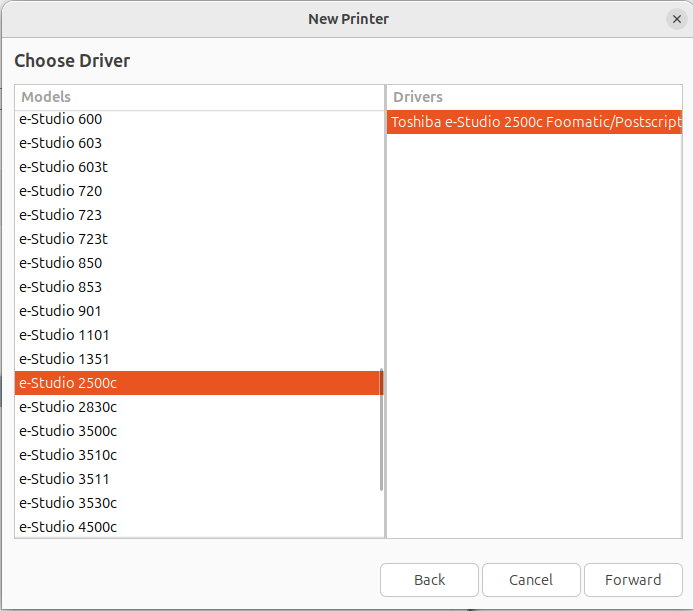The image size is (693, 611).
Task: Select the Toshiba e-Studio 2500c Foomatic/Postscript driver
Action: pos(534,123)
